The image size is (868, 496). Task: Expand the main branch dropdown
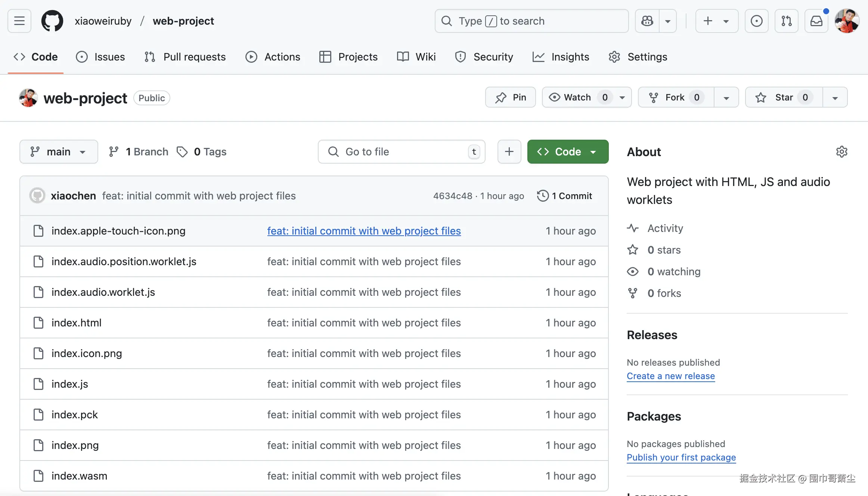tap(59, 152)
